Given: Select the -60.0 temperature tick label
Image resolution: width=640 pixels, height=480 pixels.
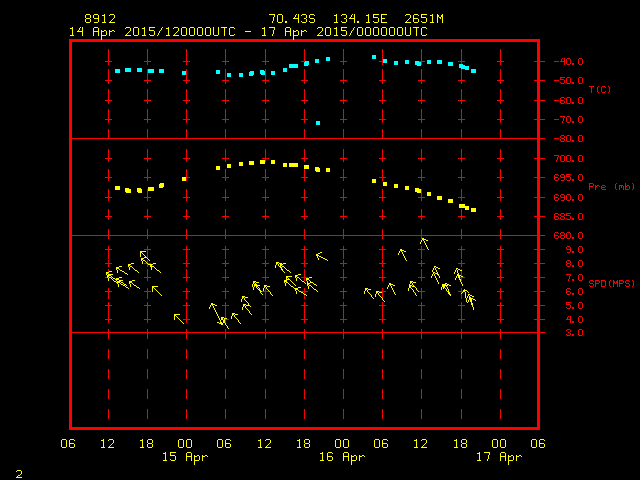Looking at the screenshot, I should [x=568, y=100].
